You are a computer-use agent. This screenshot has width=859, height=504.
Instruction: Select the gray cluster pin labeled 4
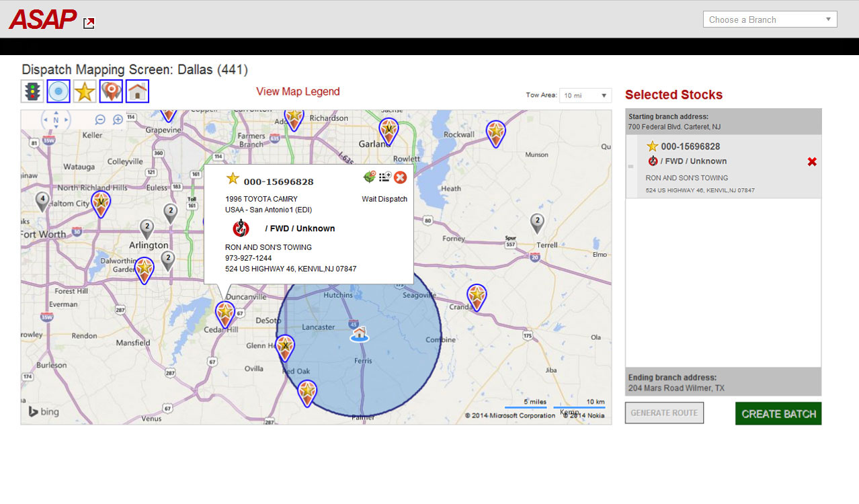[42, 201]
